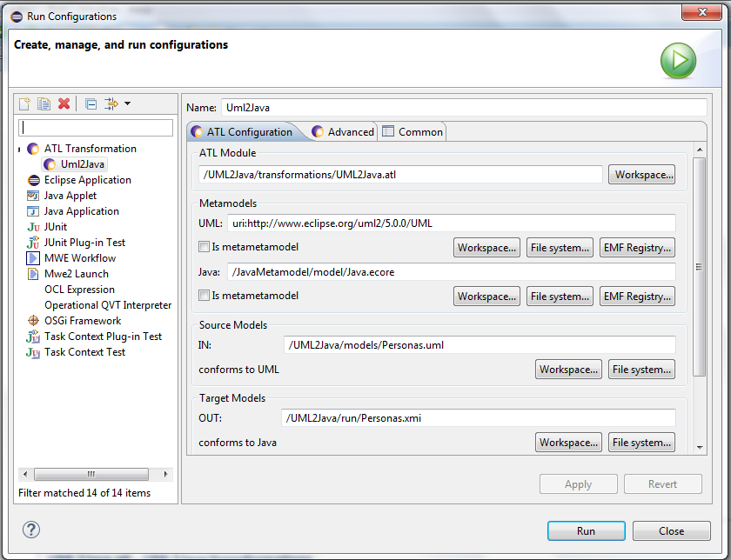Run the Uml2Java configuration
Viewport: 731px width, 560px height.
(x=587, y=531)
